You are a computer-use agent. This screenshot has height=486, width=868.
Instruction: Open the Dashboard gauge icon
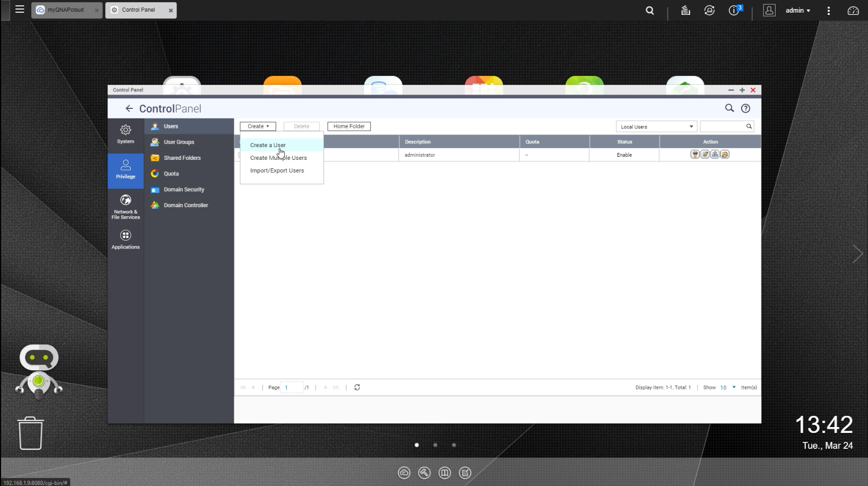(853, 11)
